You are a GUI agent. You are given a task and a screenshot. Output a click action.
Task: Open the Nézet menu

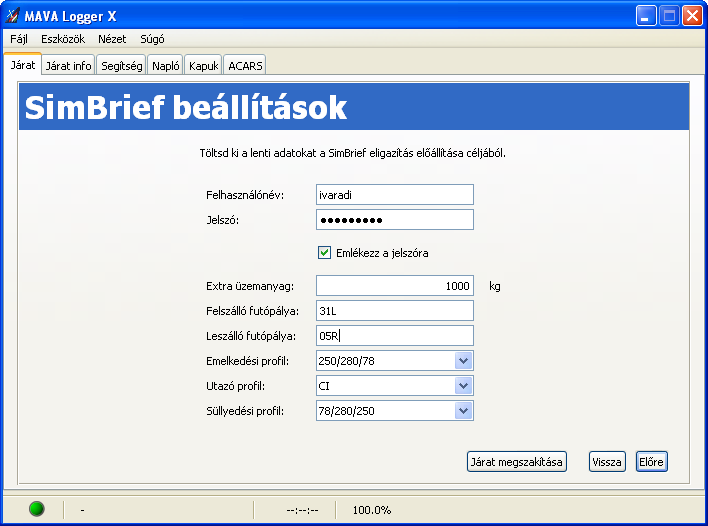[112, 39]
